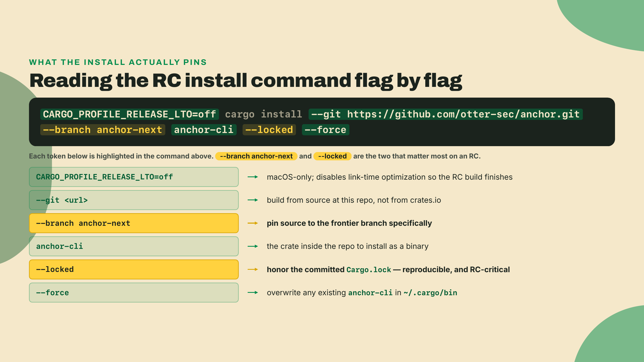Click the words 'honor the committed' in the --locked description
The width and height of the screenshot is (644, 362).
(x=306, y=269)
